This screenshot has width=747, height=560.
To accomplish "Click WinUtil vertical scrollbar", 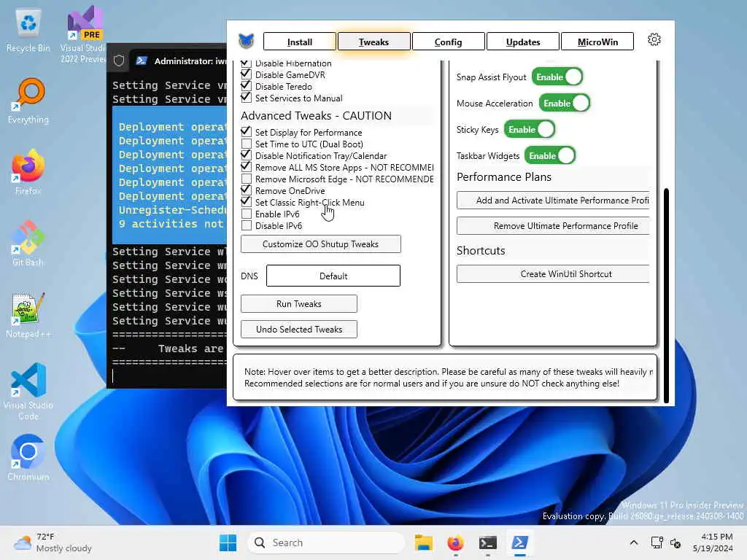I will tap(666, 295).
